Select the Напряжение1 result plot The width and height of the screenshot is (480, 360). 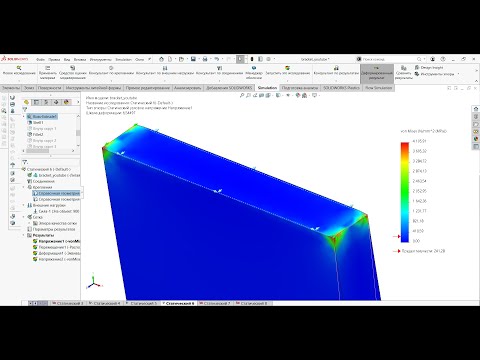(56, 241)
